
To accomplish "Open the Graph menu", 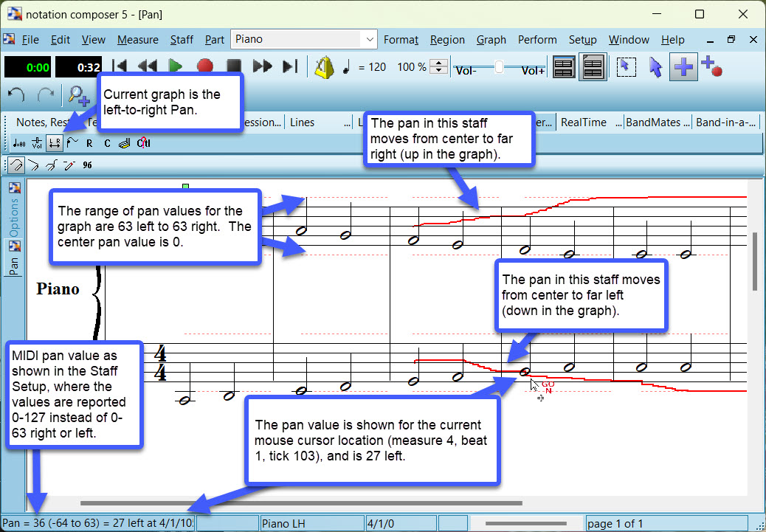I will (491, 40).
